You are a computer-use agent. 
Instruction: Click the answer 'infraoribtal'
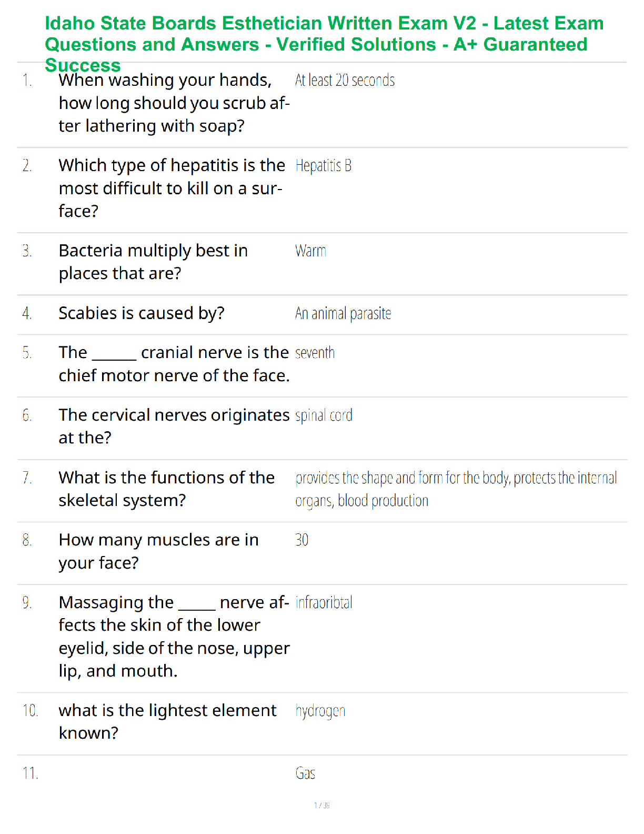click(324, 602)
